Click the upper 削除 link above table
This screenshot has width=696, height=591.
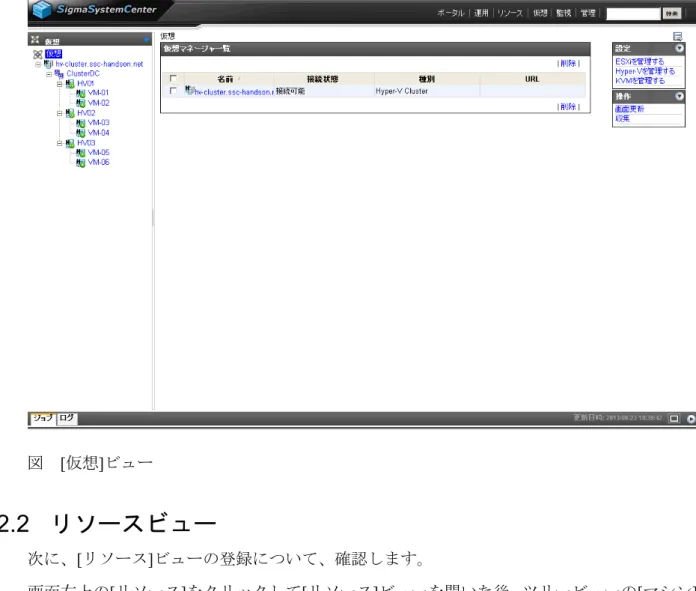568,63
